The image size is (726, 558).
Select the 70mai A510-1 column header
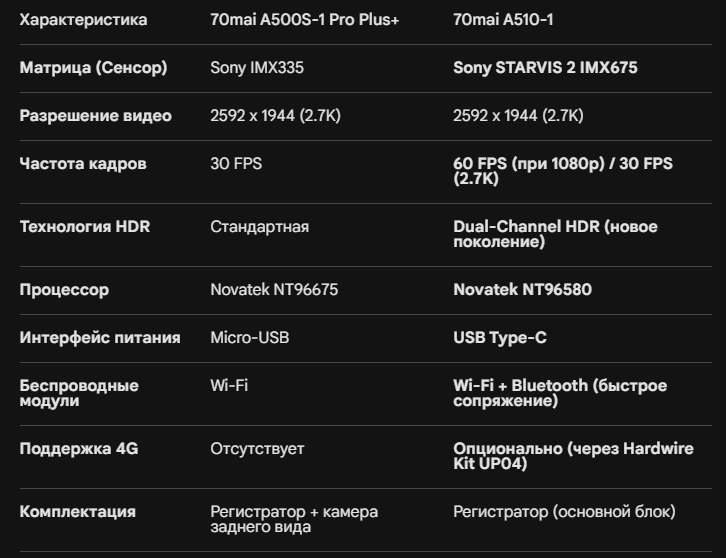pyautogui.click(x=503, y=20)
